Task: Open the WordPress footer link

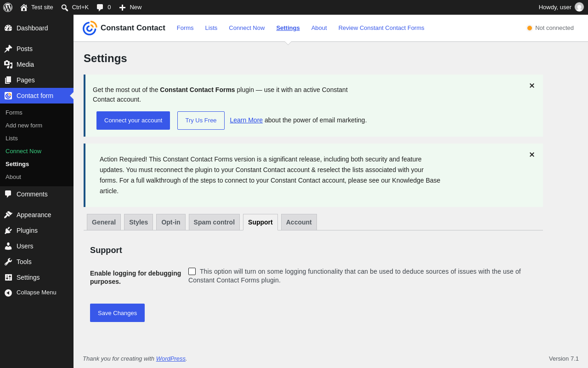Action: pos(171,358)
